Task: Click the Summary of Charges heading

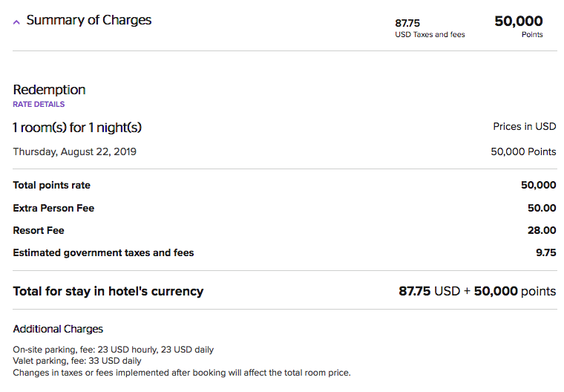Action: click(x=89, y=20)
